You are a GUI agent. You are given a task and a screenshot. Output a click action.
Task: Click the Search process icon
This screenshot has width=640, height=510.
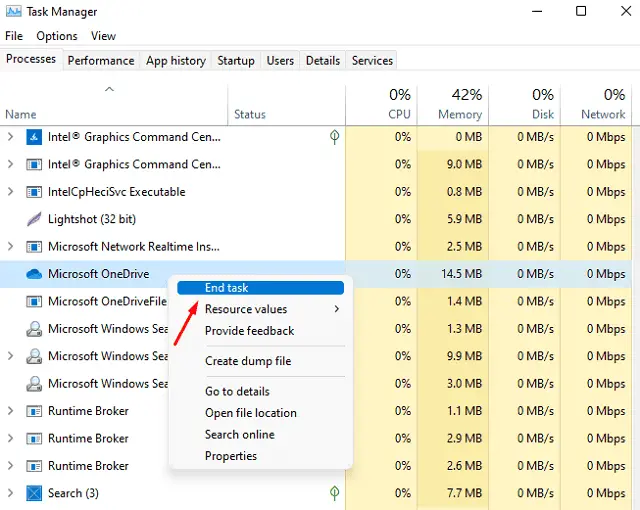[x=33, y=493]
